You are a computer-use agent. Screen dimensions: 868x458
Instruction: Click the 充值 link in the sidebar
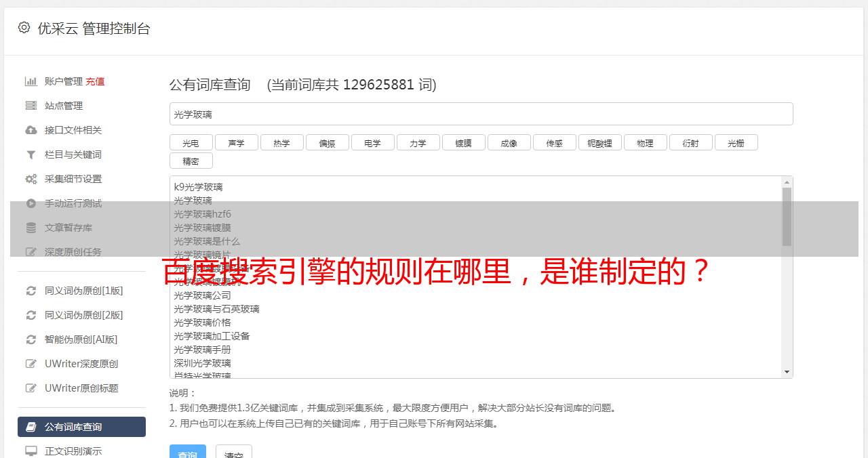click(95, 81)
